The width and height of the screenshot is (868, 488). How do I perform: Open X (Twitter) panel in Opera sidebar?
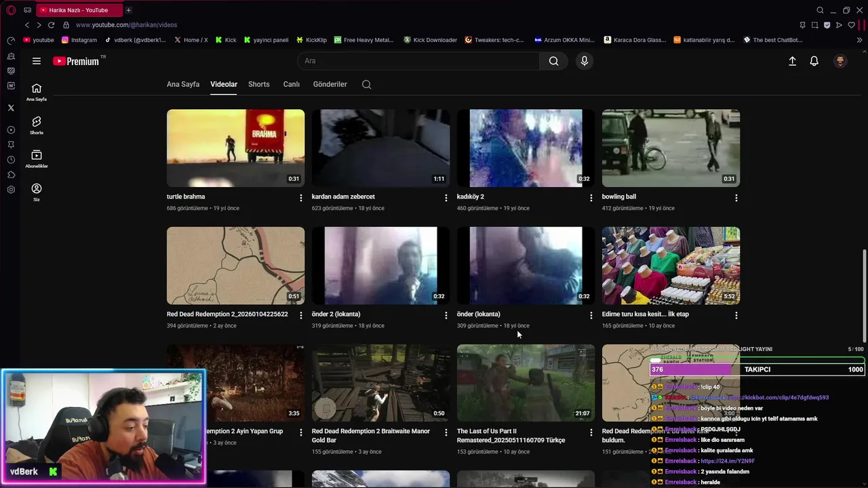(11, 108)
